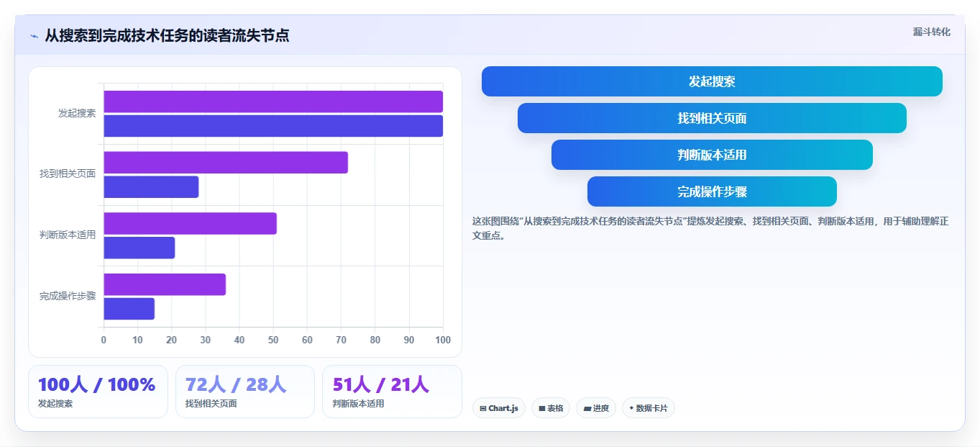This screenshot has height=447, width=980.
Task: Click the 进度 tag
Action: pos(596,408)
